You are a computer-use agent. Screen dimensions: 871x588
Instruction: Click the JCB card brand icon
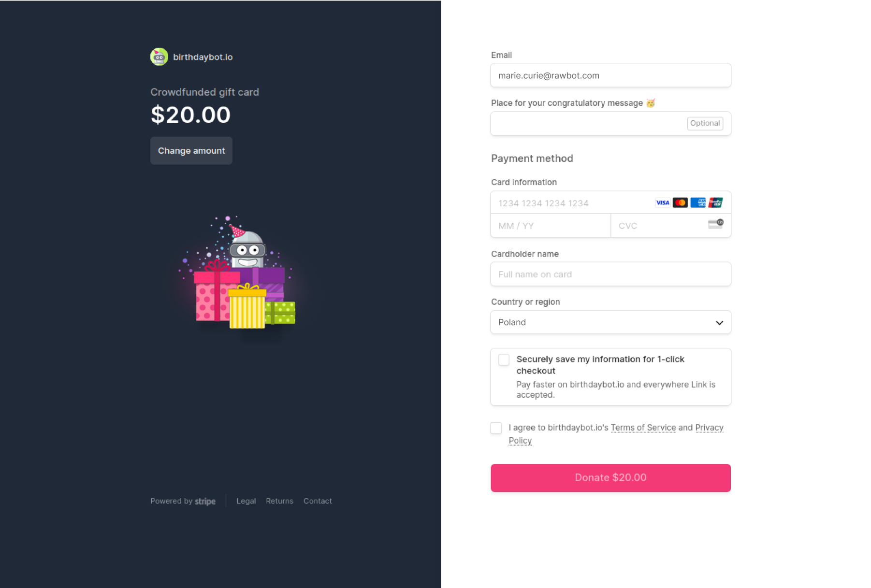click(x=716, y=202)
